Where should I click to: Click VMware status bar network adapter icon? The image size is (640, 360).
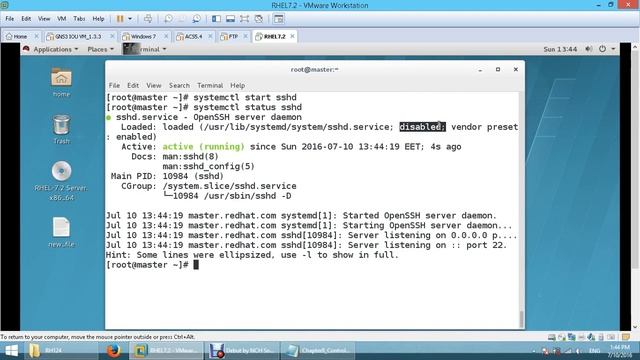click(571, 337)
